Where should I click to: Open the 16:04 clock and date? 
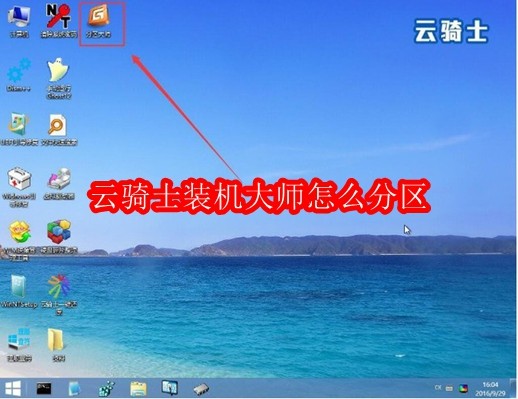click(490, 389)
